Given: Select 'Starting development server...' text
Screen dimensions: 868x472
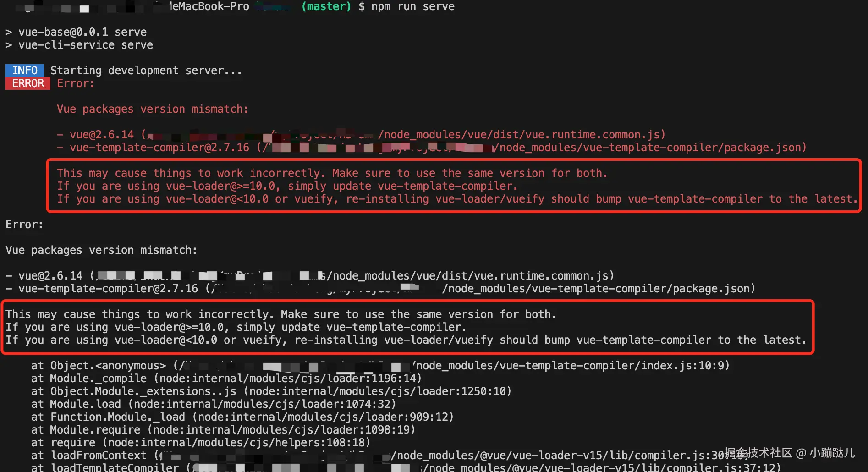Looking at the screenshot, I should [146, 71].
